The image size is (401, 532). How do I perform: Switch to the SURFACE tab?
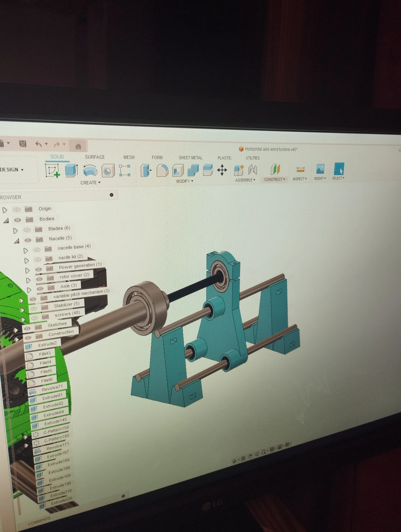95,157
